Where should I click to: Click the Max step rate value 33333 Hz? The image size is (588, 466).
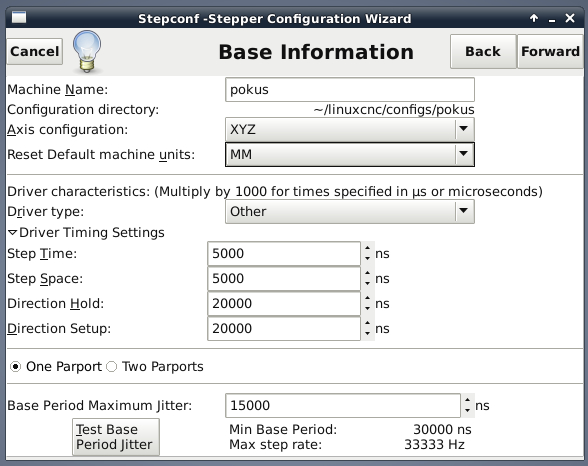click(x=434, y=445)
